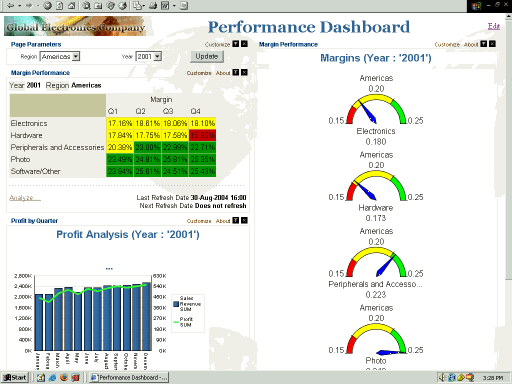Click taskbar clock 3:28 PM
The width and height of the screenshot is (512, 384).
click(493, 378)
